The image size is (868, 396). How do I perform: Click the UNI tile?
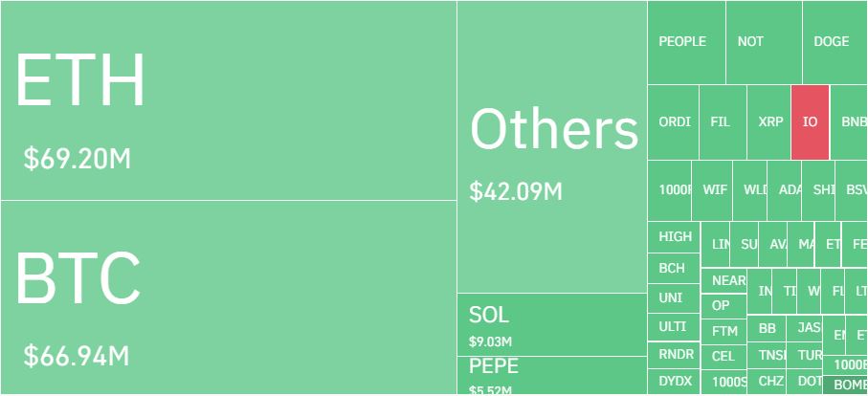tap(674, 298)
